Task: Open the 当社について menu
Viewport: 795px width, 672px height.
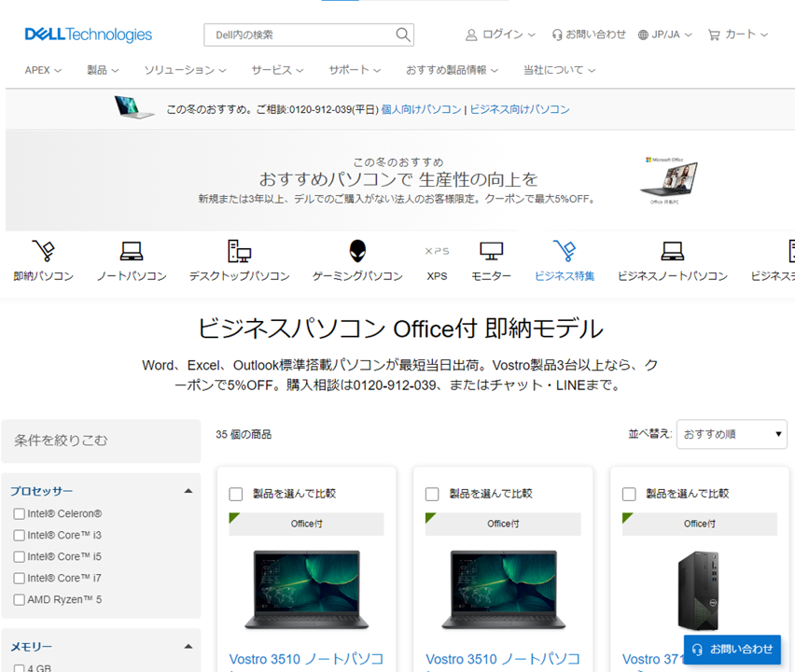Action: (559, 70)
